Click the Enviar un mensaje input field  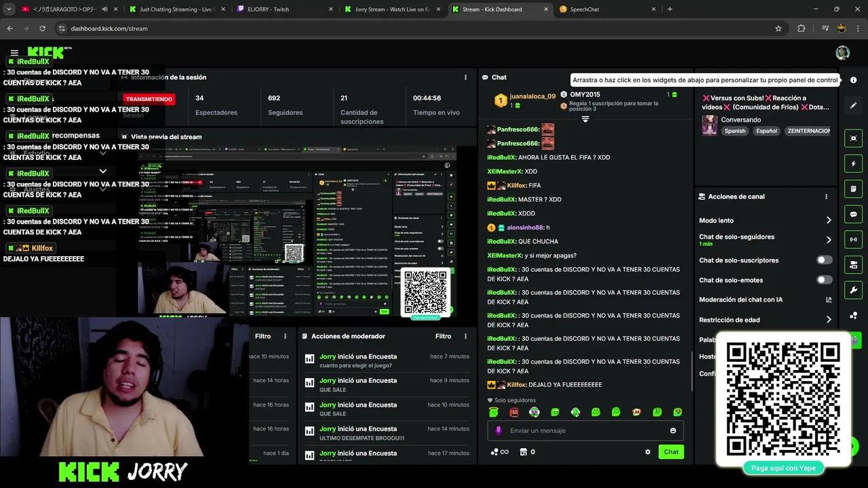[585, 430]
